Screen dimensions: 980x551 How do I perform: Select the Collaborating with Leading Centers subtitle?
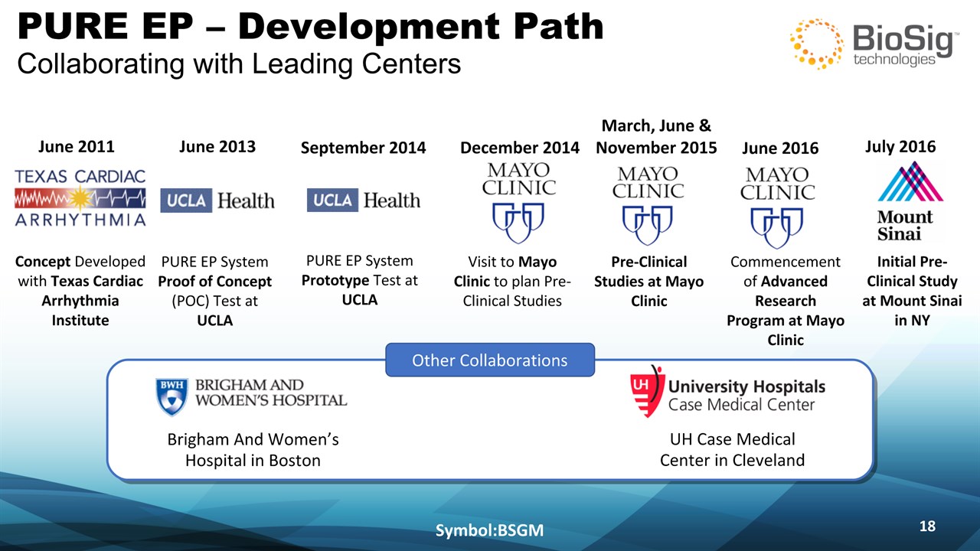239,64
